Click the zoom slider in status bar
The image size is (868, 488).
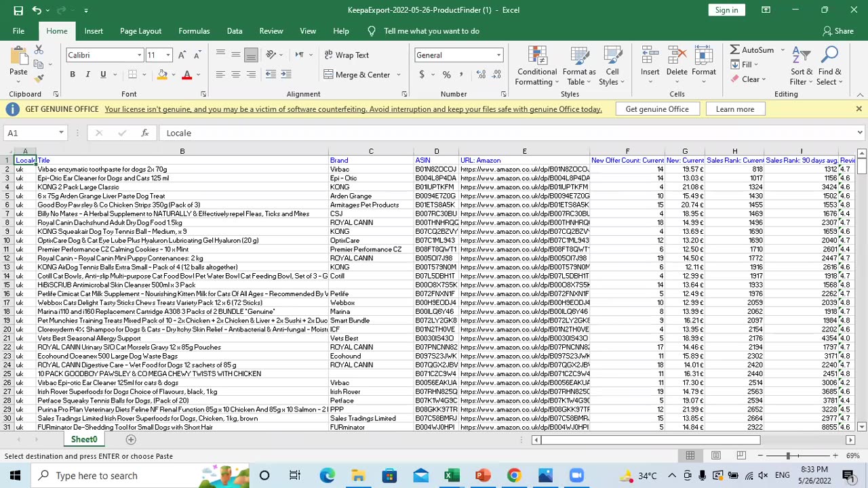(x=788, y=456)
